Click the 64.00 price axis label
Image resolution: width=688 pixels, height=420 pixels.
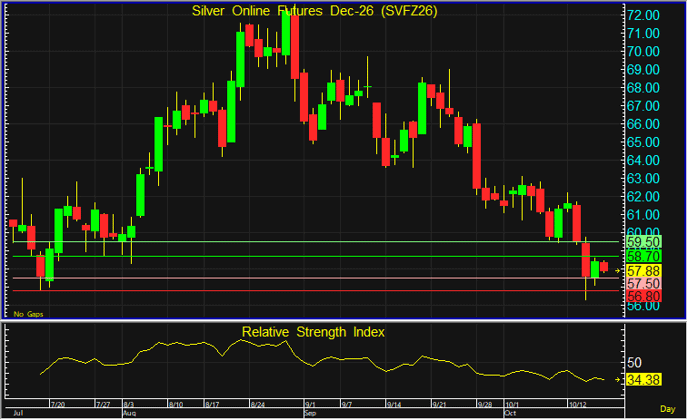click(643, 161)
